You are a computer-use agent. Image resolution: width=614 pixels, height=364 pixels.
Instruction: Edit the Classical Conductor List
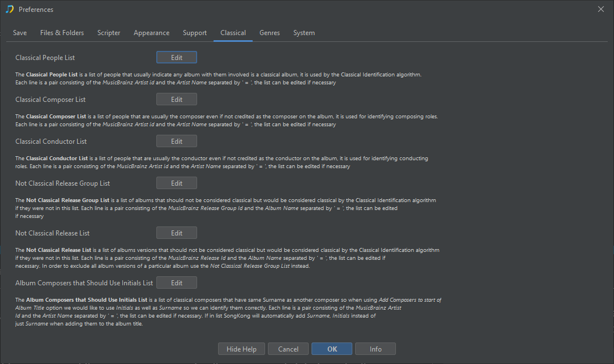pyautogui.click(x=177, y=142)
